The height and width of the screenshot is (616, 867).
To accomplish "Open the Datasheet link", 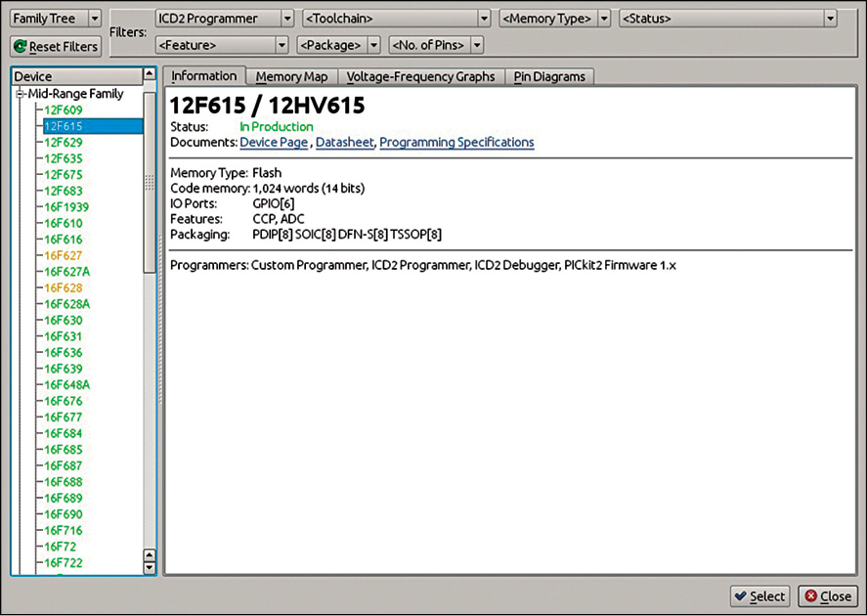I will click(344, 143).
